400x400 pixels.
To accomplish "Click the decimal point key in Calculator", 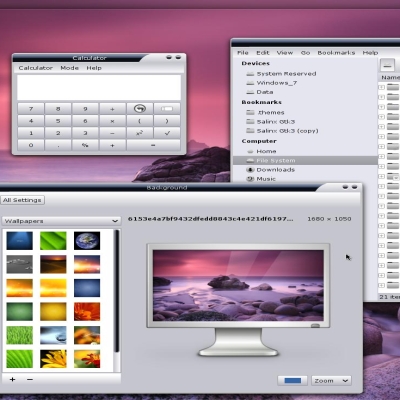I will [x=58, y=145].
